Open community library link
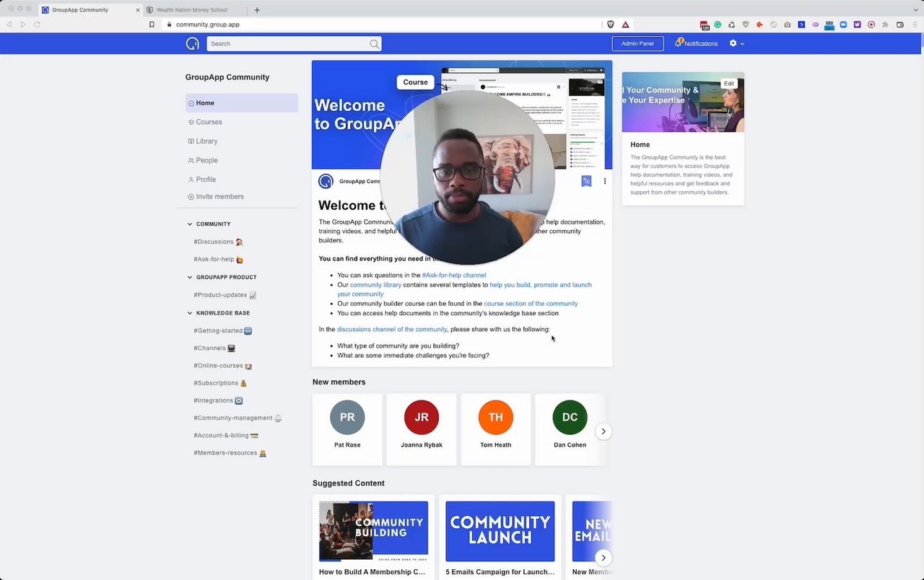 click(x=375, y=285)
